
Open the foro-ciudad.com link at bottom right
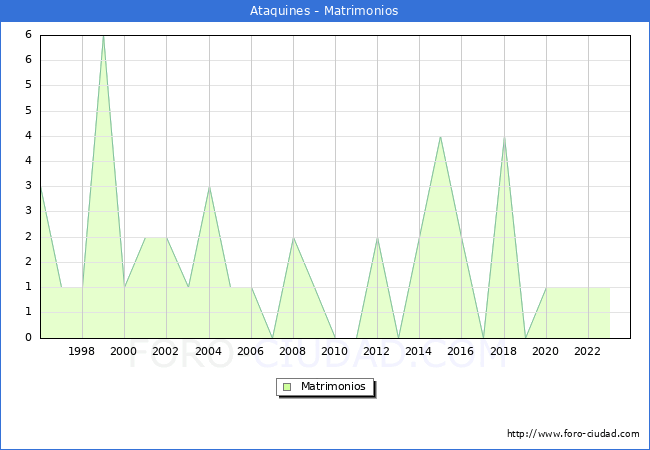573,434
